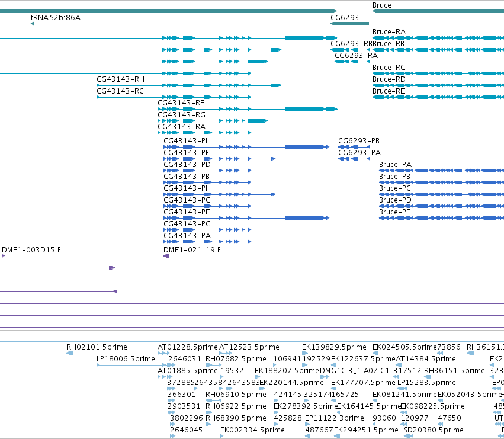Select the CG43143-PI protein label

click(x=185, y=141)
